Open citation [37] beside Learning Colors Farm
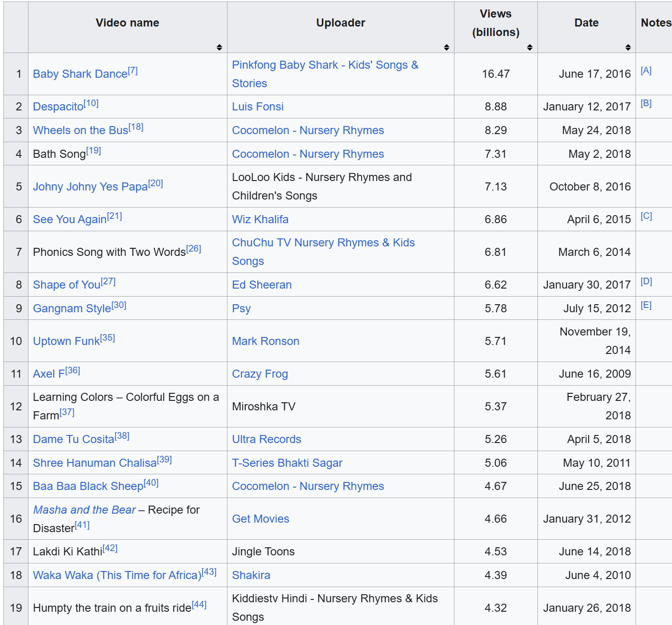 [67, 412]
